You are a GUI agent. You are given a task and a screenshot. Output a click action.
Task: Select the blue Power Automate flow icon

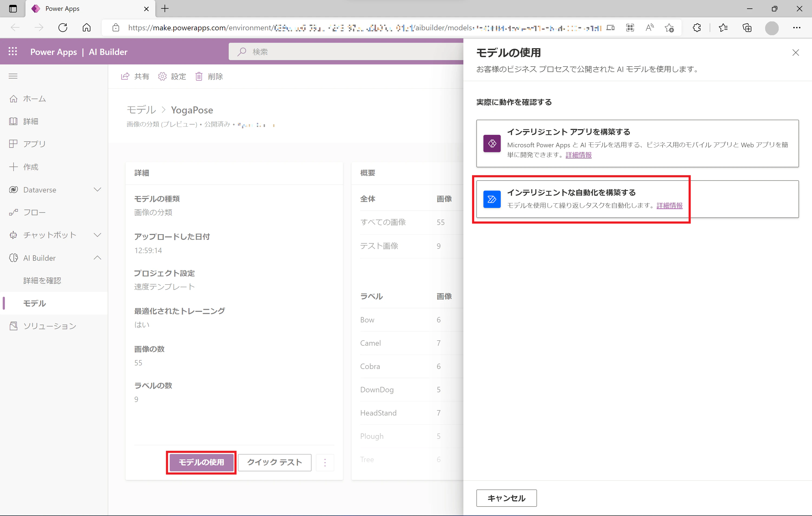[492, 199]
